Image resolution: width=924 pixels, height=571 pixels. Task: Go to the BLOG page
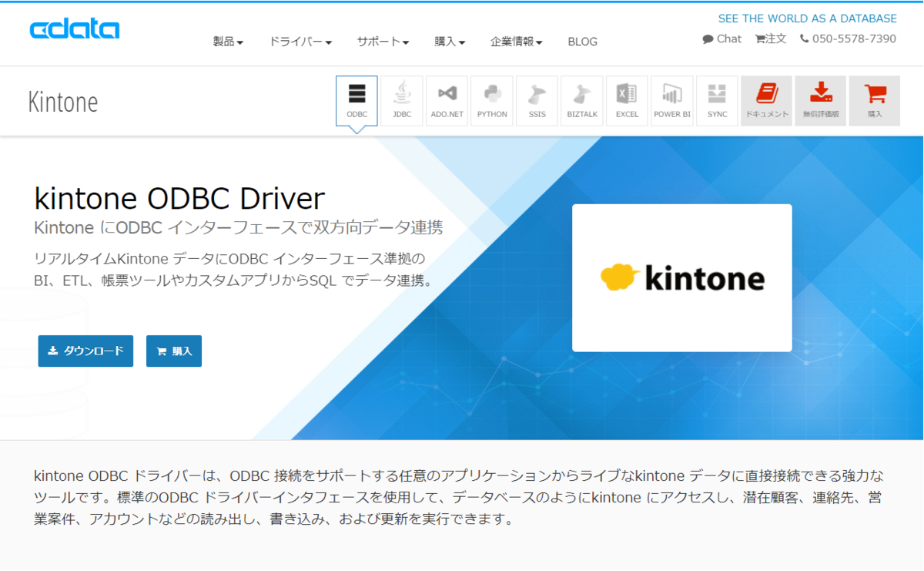click(582, 42)
